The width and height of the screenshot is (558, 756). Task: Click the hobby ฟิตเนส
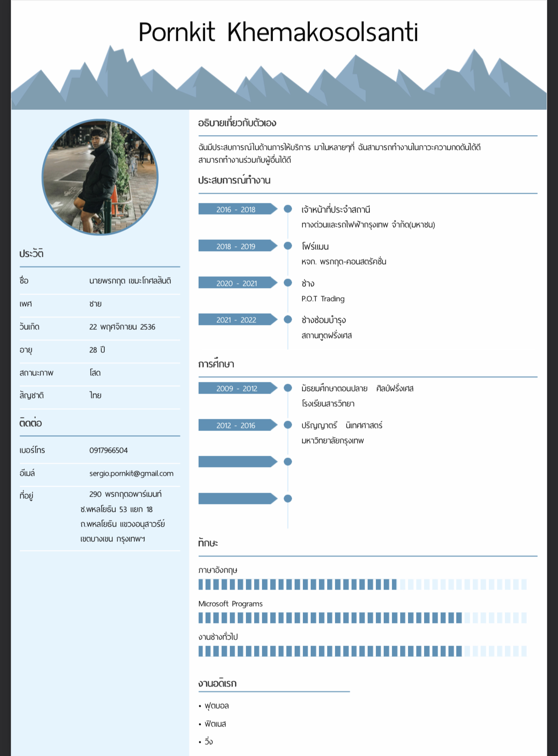[x=215, y=724]
